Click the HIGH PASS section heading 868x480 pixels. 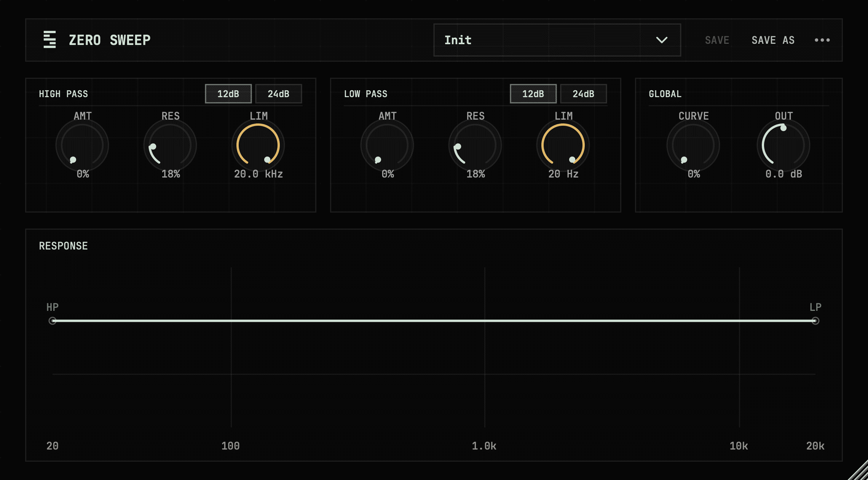click(63, 94)
